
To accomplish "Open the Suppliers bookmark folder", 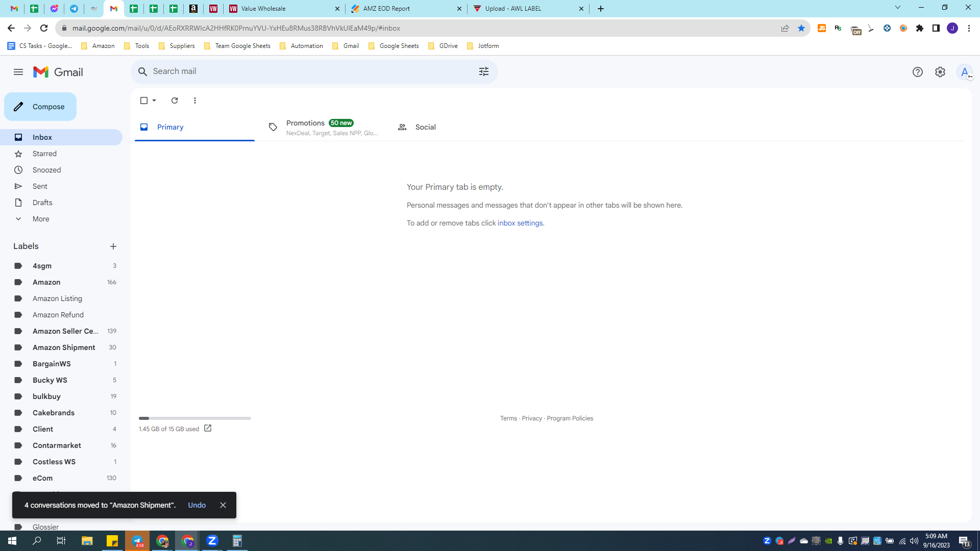I will coord(177,46).
